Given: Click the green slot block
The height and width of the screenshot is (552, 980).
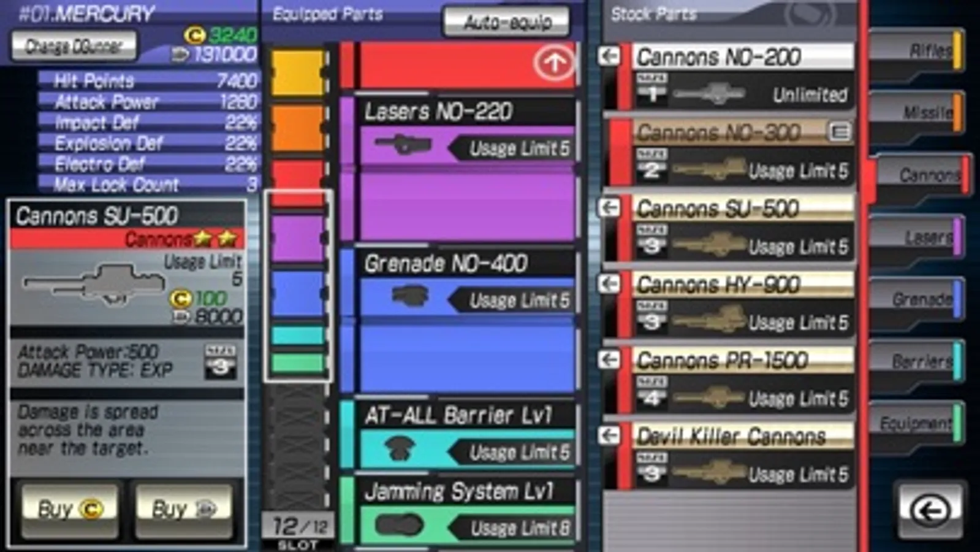Looking at the screenshot, I should pyautogui.click(x=297, y=363).
